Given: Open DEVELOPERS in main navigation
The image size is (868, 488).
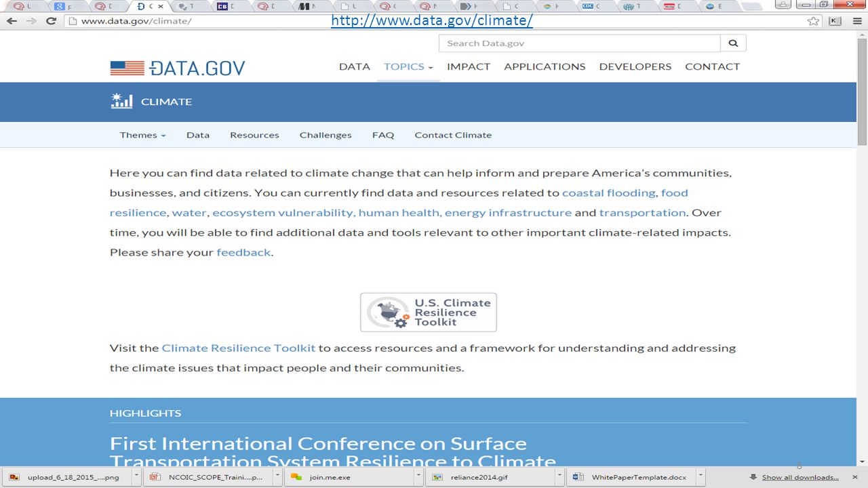Looking at the screenshot, I should coord(635,66).
